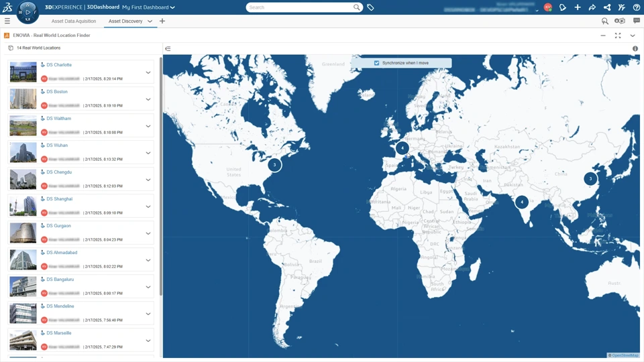The width and height of the screenshot is (644, 362).
Task: Open the DS Boston location link
Action: pyautogui.click(x=57, y=92)
